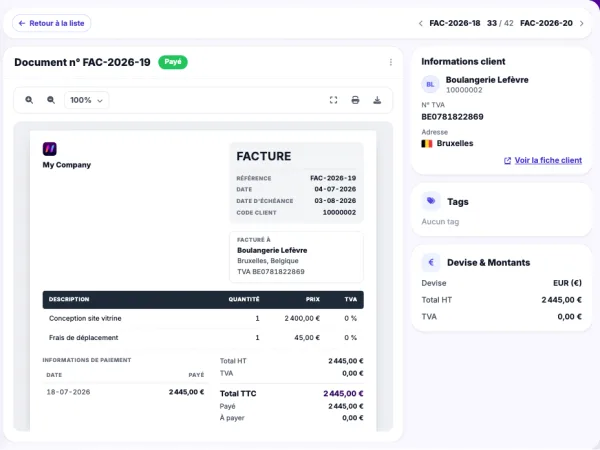Open the 100% zoom level dropdown
The image size is (600, 450).
coord(86,100)
